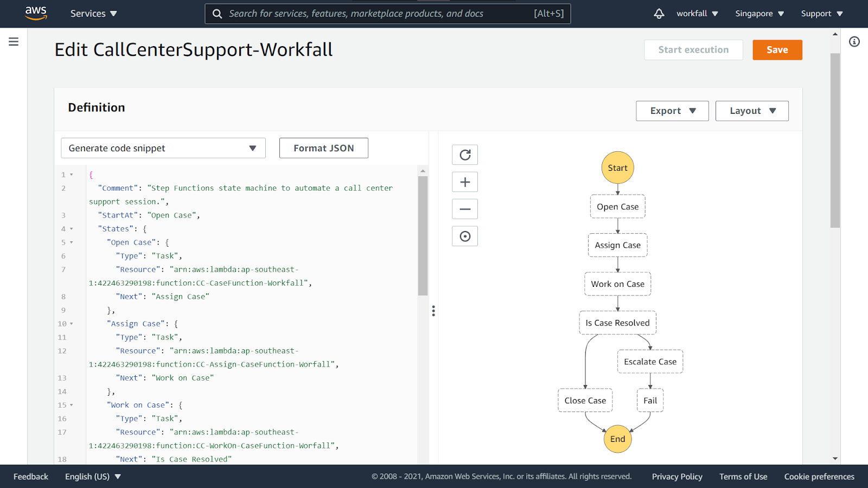This screenshot has width=868, height=488.
Task: Click the "Type": "Task" text on line 6
Action: coord(146,256)
